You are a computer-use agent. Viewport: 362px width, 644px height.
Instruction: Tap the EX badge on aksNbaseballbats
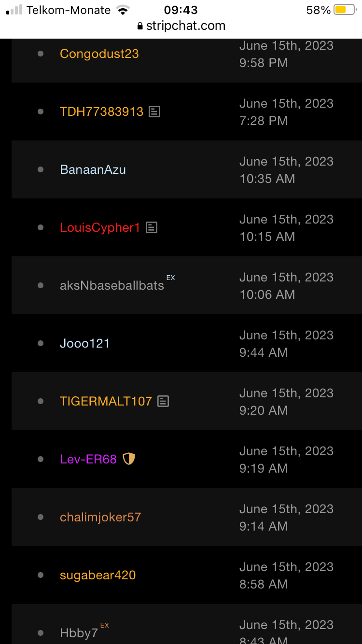[170, 278]
